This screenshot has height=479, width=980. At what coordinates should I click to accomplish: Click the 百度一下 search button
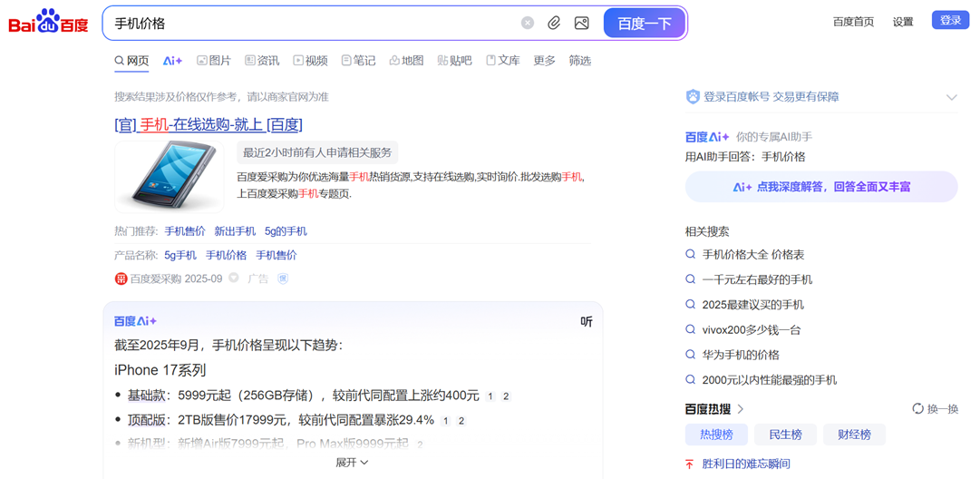point(645,24)
